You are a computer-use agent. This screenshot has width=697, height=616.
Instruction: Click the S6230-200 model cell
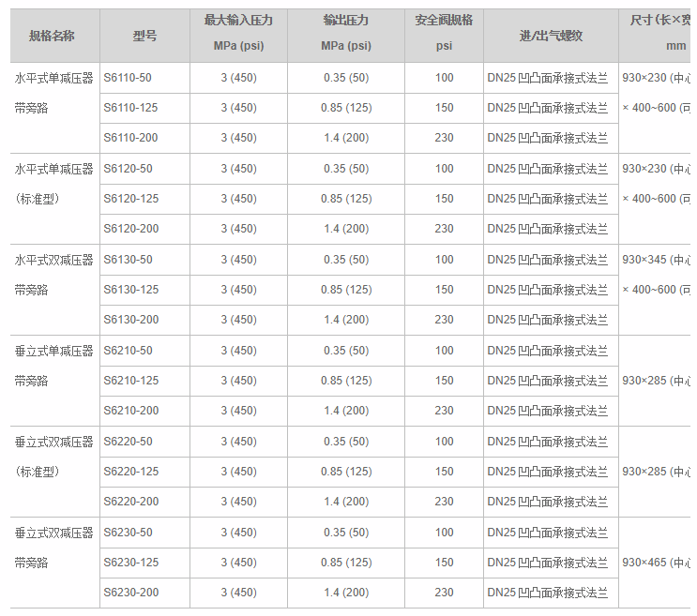[x=130, y=593]
